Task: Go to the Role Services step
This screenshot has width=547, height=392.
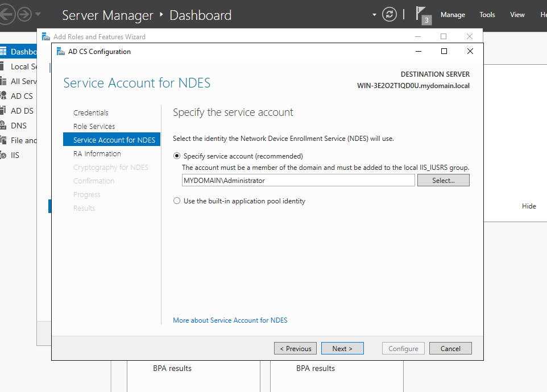Action: (94, 126)
